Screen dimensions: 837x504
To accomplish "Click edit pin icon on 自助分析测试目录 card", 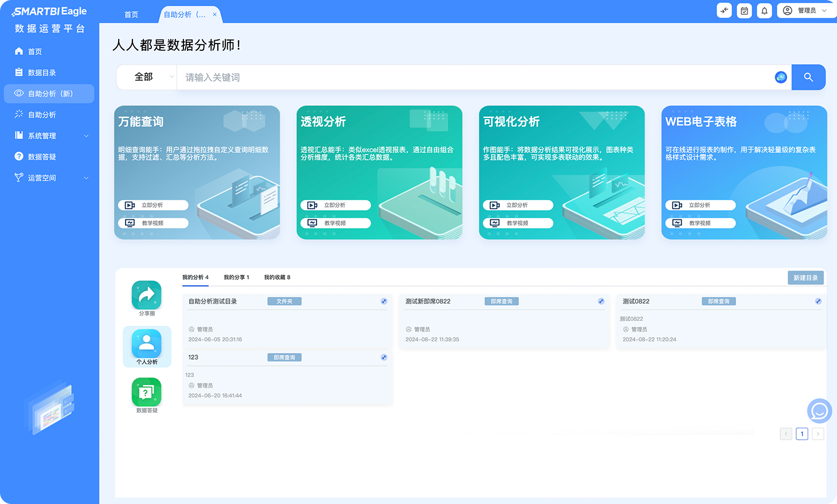I will (384, 301).
